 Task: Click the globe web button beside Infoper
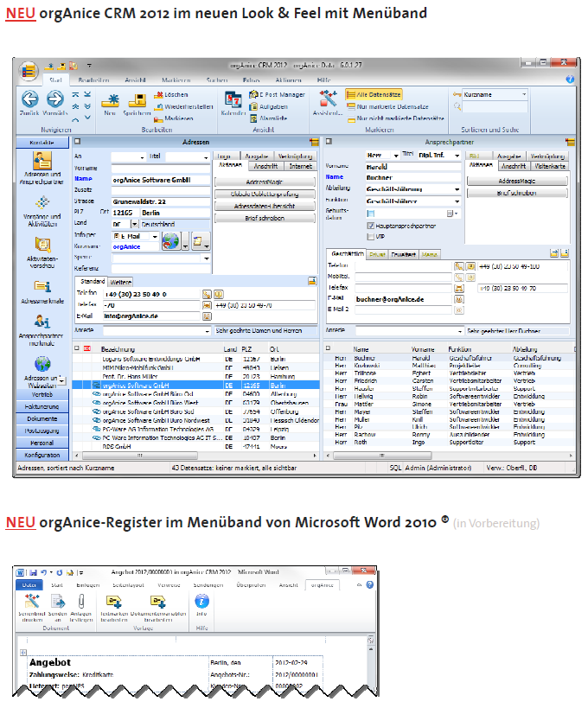tap(171, 241)
